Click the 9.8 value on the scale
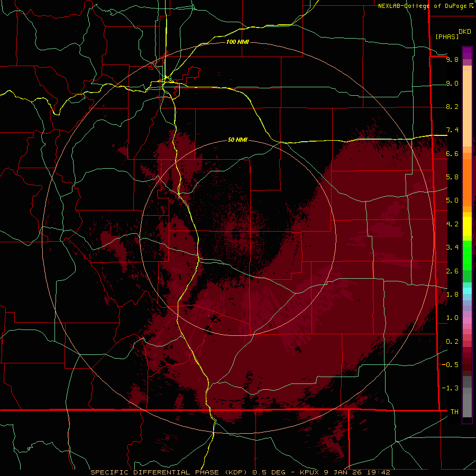 pyautogui.click(x=452, y=59)
